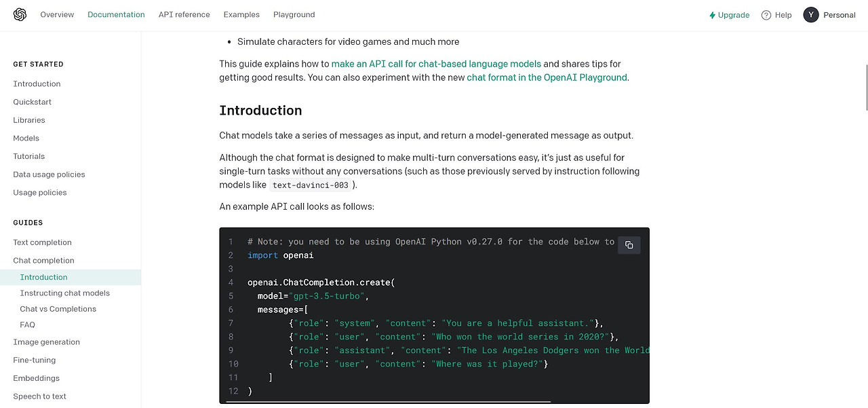Open Tutorials in the sidebar
The width and height of the screenshot is (868, 408).
(29, 156)
